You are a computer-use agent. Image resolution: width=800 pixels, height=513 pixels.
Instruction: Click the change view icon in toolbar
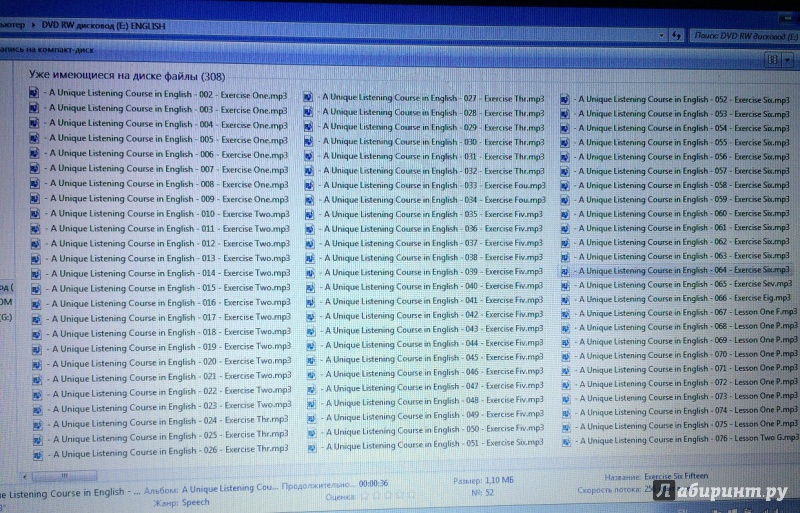point(772,60)
